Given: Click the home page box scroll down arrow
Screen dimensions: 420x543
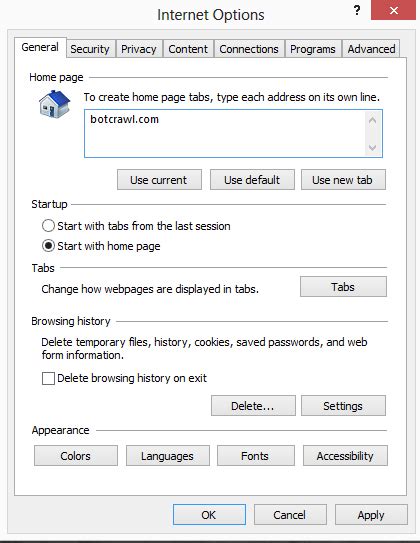Looking at the screenshot, I should tap(373, 148).
